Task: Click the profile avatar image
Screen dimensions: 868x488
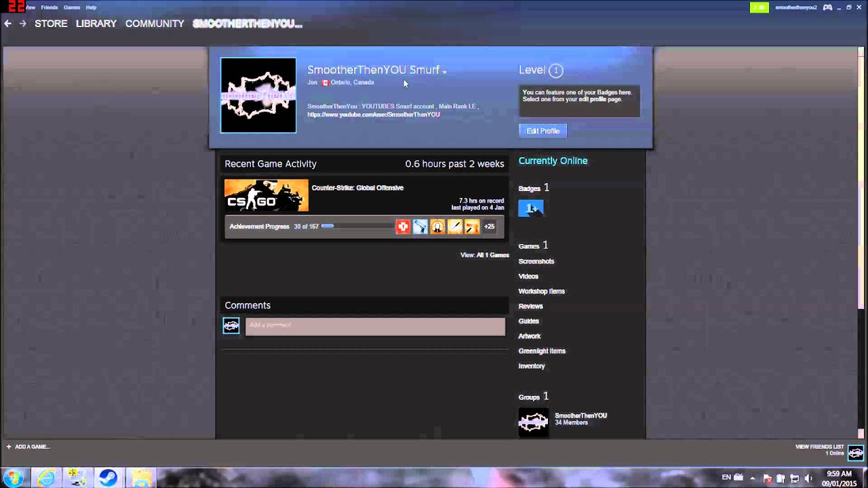Action: (258, 95)
